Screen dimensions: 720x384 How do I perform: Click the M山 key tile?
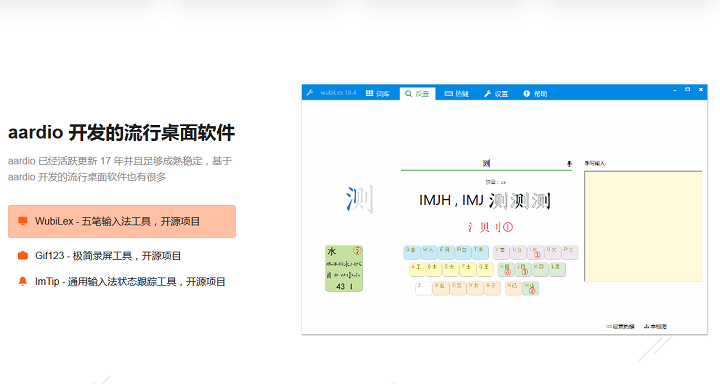(x=530, y=288)
